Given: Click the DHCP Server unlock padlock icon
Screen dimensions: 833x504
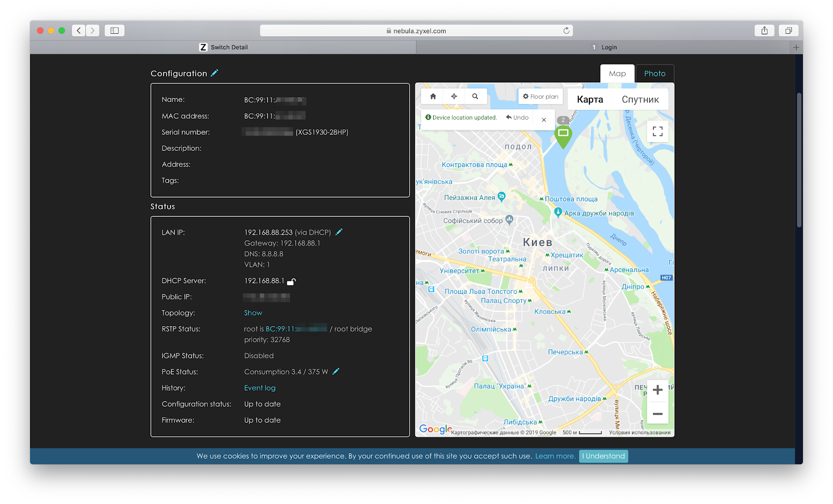Looking at the screenshot, I should tap(292, 281).
